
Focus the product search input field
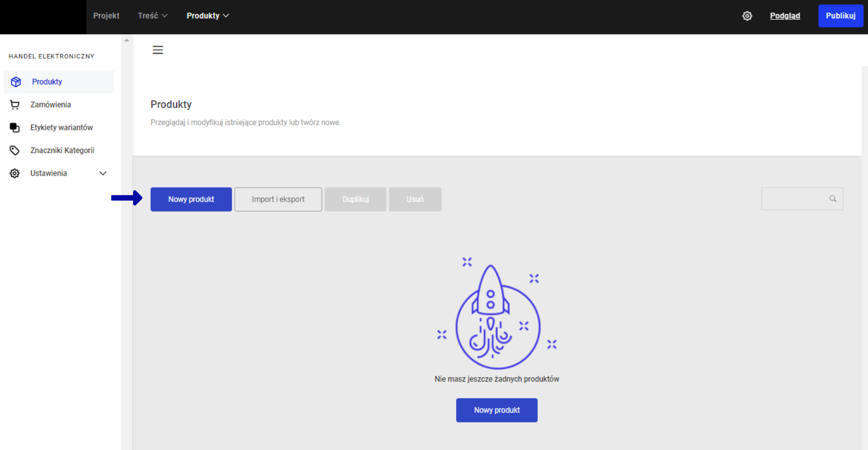click(802, 199)
